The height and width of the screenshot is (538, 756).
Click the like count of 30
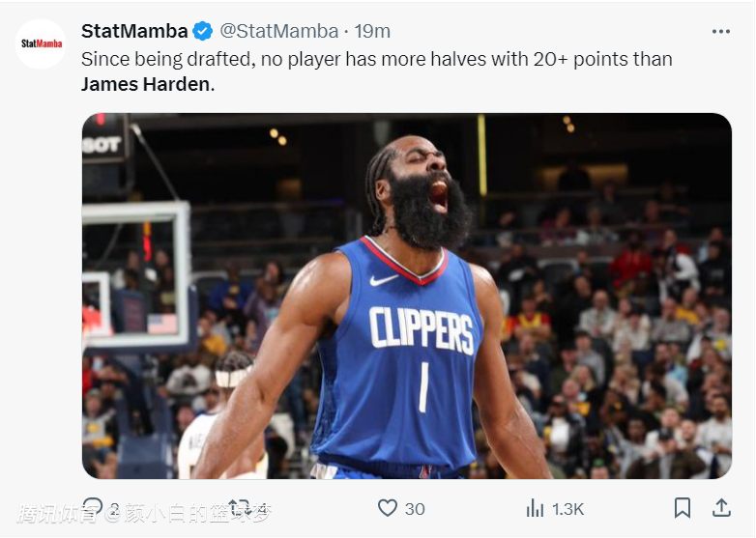[x=415, y=509]
